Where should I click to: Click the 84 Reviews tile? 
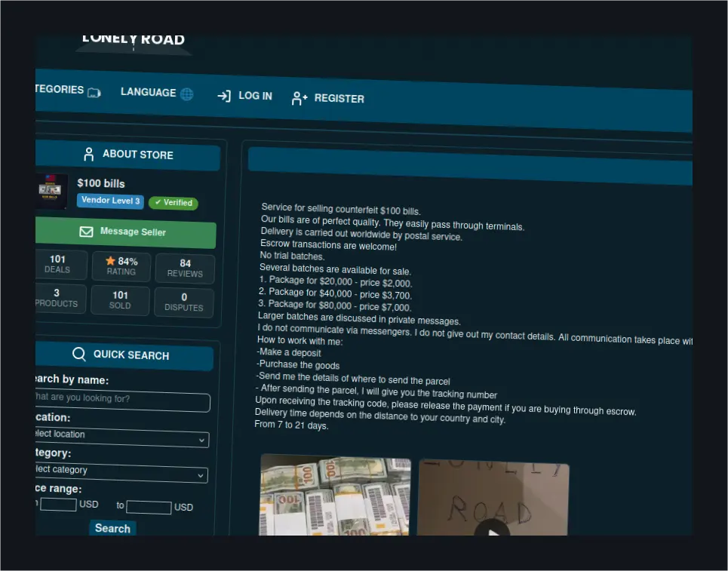click(185, 269)
